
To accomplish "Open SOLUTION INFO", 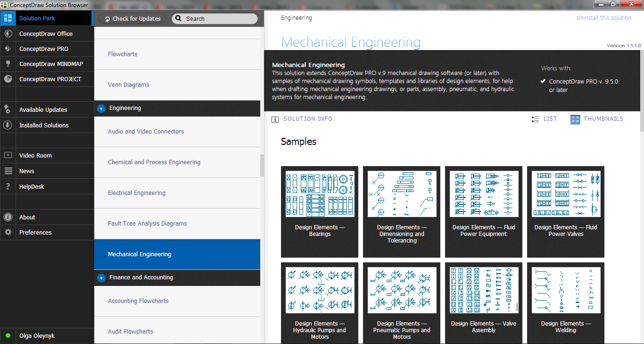I will (308, 119).
